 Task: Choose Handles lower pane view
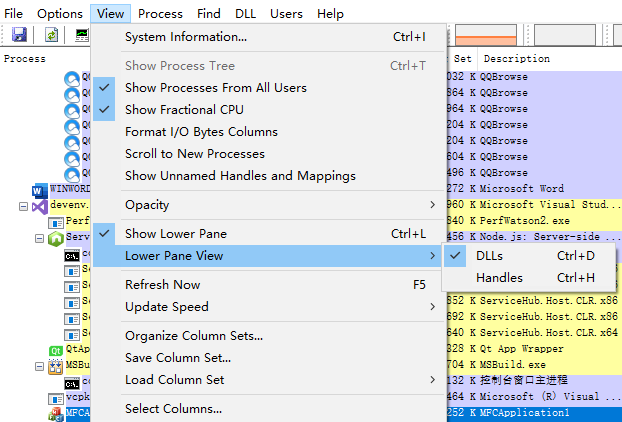pyautogui.click(x=529, y=278)
